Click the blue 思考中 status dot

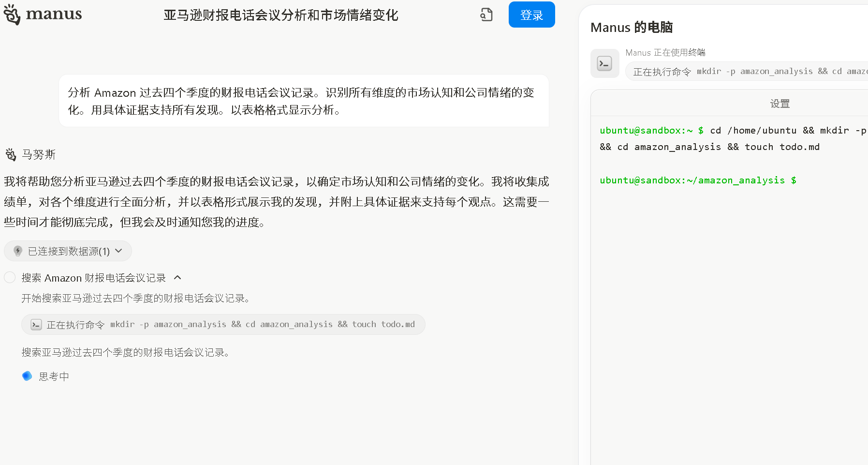(x=27, y=376)
